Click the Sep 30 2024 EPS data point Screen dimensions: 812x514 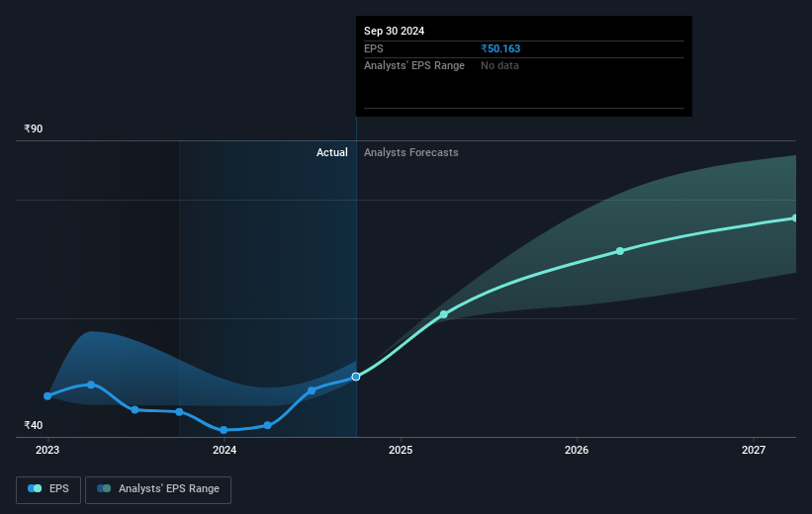(356, 377)
